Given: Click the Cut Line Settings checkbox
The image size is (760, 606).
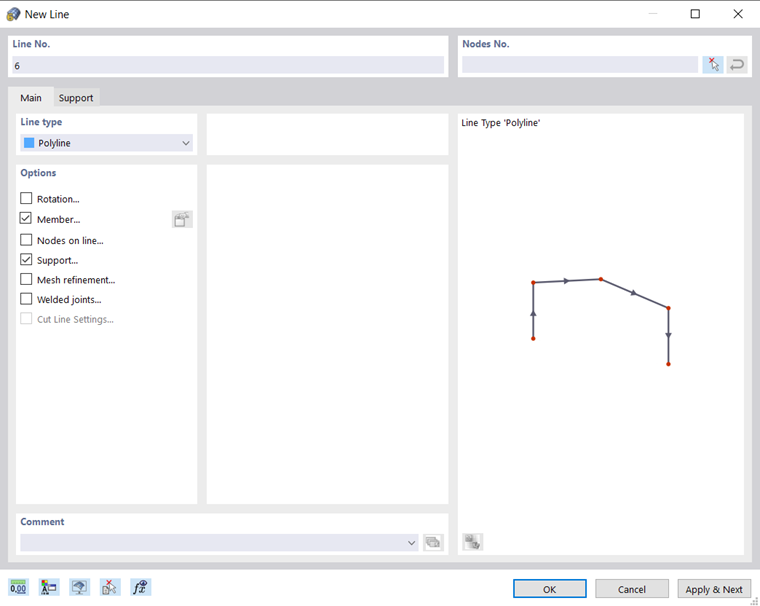Looking at the screenshot, I should (x=26, y=319).
